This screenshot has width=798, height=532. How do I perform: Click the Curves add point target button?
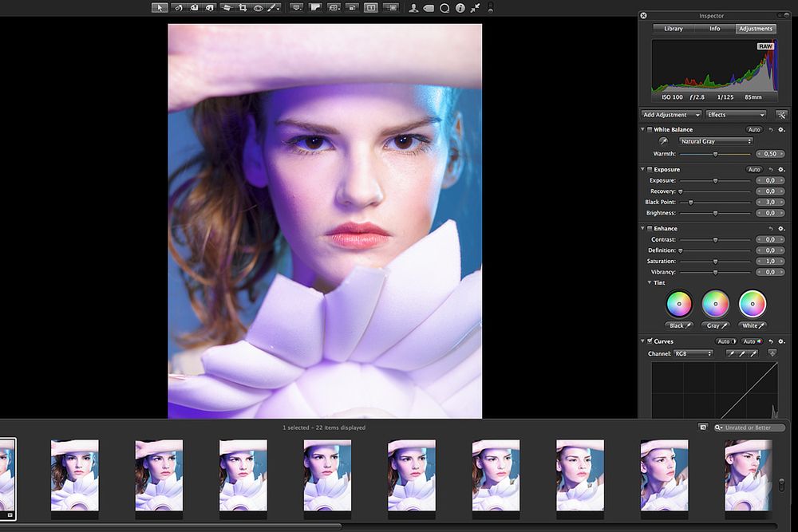pyautogui.click(x=772, y=353)
